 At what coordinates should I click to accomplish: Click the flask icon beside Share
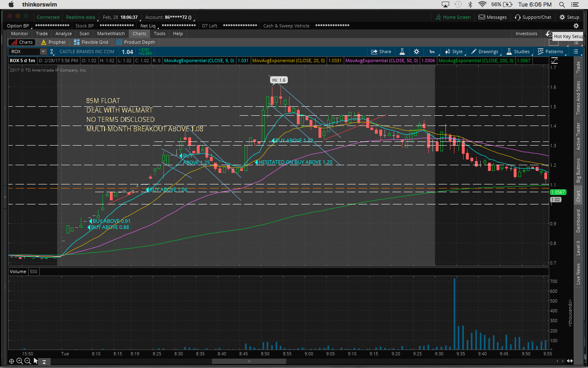402,52
